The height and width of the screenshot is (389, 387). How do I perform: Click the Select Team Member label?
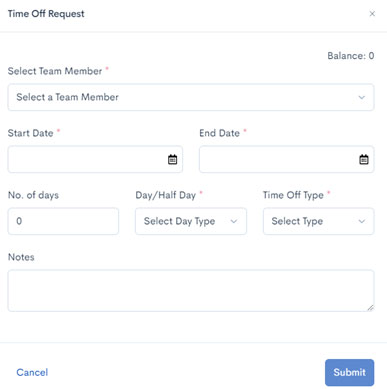pos(55,71)
